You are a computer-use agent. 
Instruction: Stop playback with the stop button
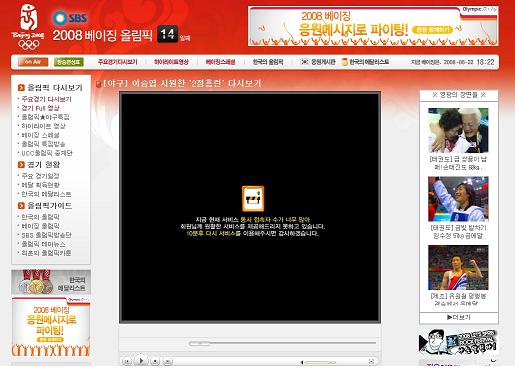point(155,361)
